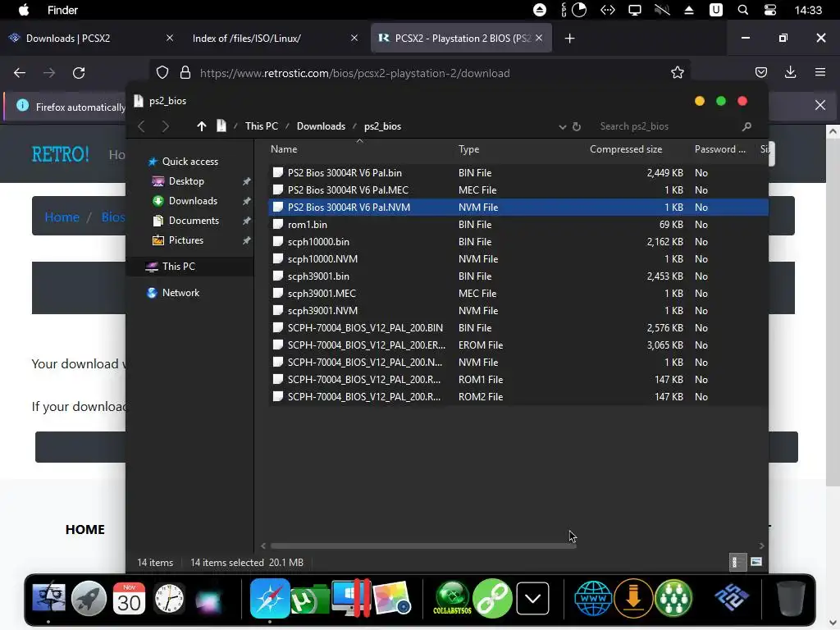
Task: Open the WWW globe icon in dock
Action: coord(592,598)
